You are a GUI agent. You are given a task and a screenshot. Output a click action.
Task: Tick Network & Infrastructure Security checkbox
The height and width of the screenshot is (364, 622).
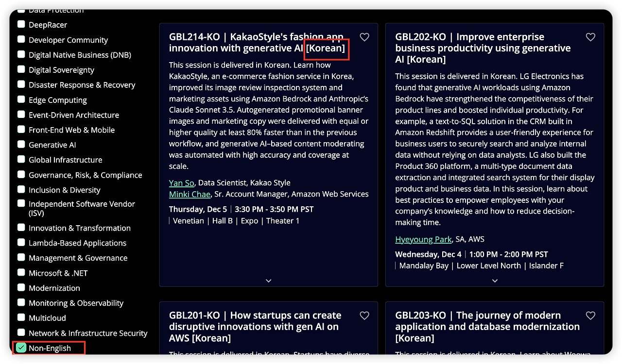tap(21, 333)
